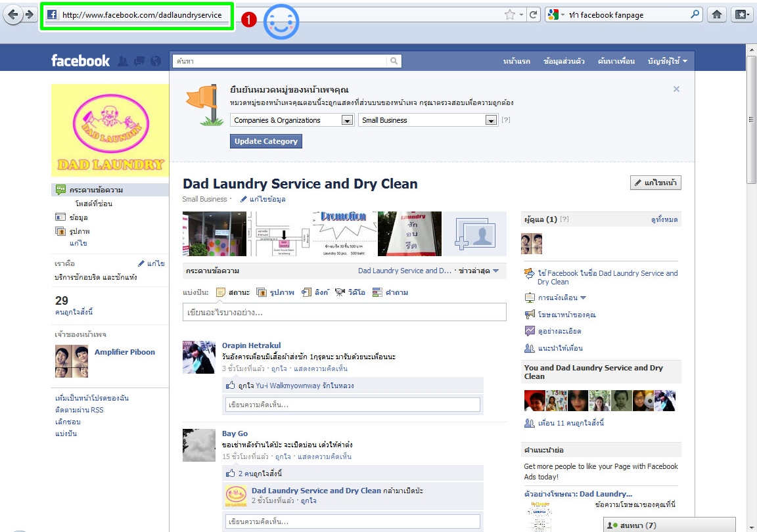Image resolution: width=757 pixels, height=532 pixels.
Task: Select the ลิงก์ link post option
Action: (315, 292)
